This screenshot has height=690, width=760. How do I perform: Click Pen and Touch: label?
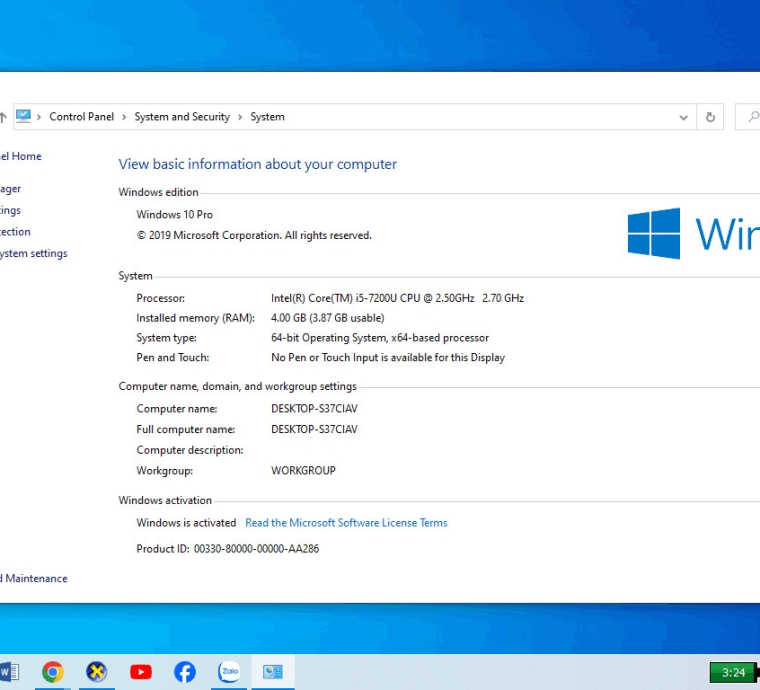pyautogui.click(x=173, y=358)
